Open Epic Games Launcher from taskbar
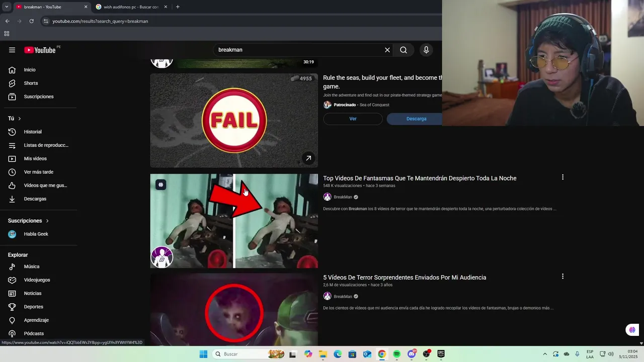Screen dimensions: 644x362 [x=441, y=354]
